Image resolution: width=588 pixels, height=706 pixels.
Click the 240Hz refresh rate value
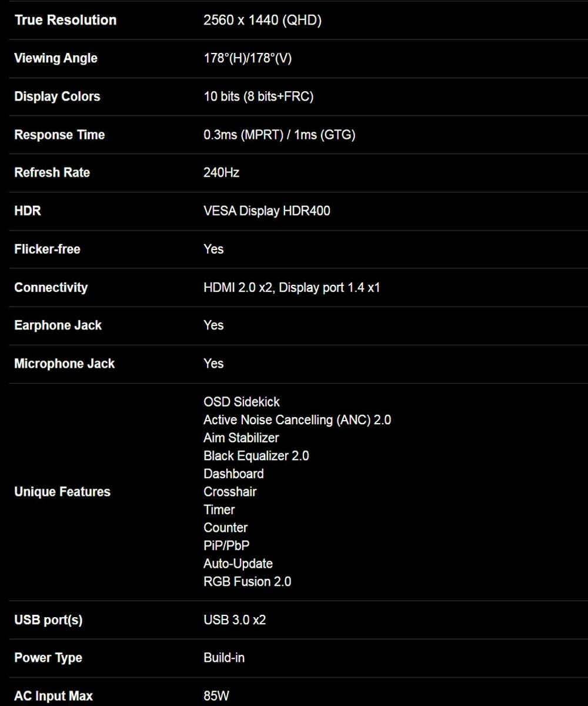(221, 172)
